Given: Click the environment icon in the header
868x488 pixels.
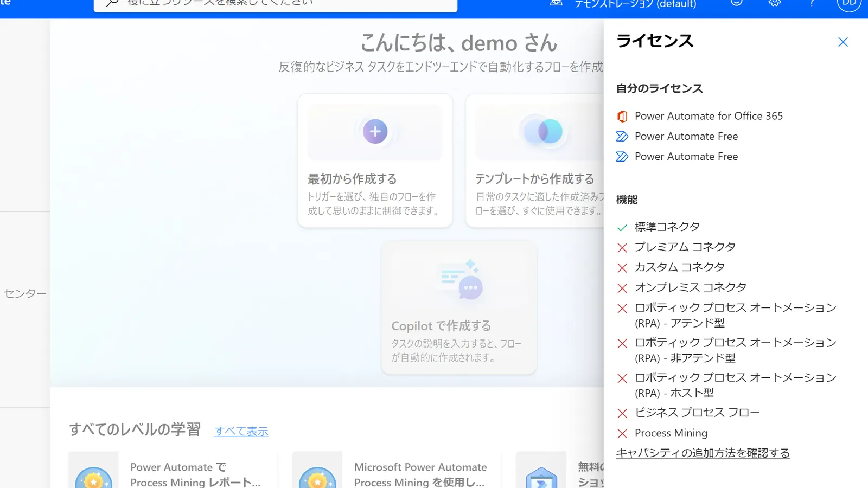Looking at the screenshot, I should coord(556,3).
